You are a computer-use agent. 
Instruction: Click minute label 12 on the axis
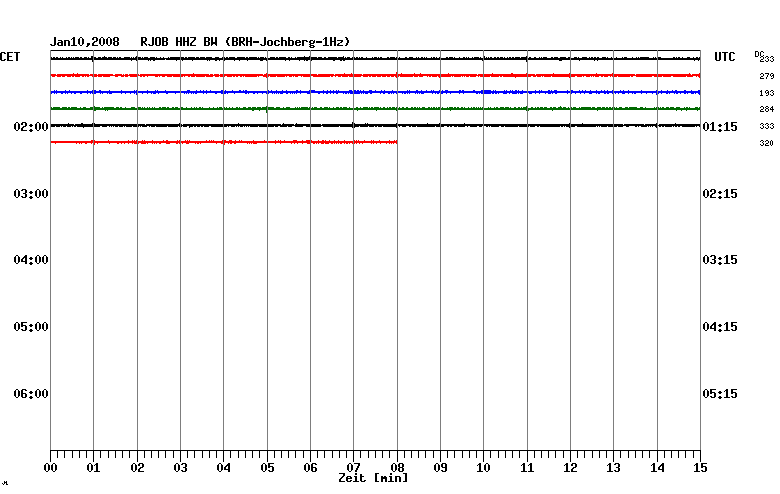[571, 468]
